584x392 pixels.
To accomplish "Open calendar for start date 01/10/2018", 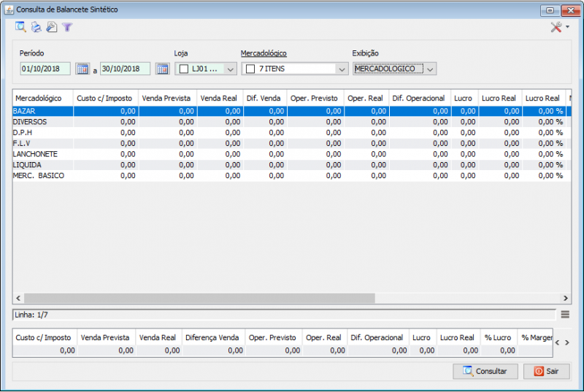I will click(82, 69).
